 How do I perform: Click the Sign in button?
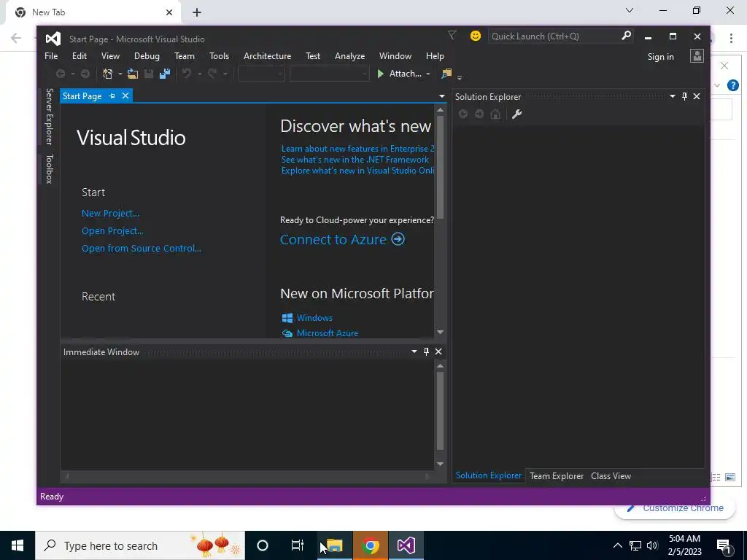(x=660, y=57)
